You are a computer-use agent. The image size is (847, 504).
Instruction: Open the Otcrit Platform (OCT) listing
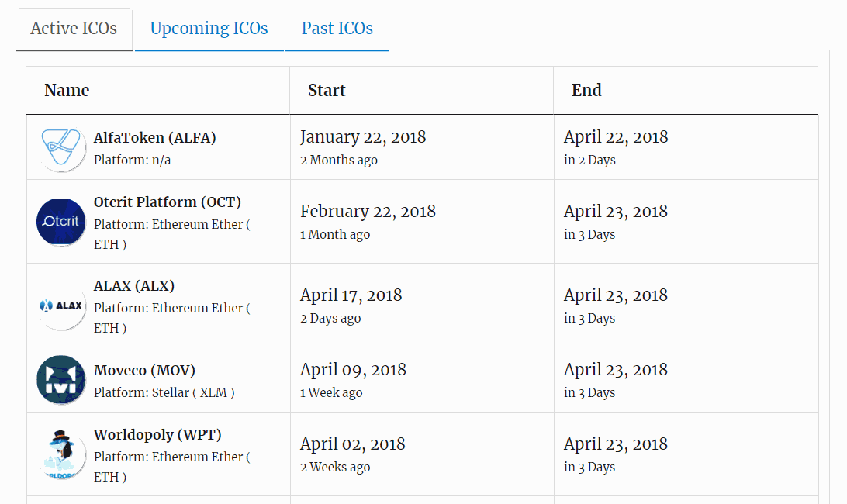point(167,202)
